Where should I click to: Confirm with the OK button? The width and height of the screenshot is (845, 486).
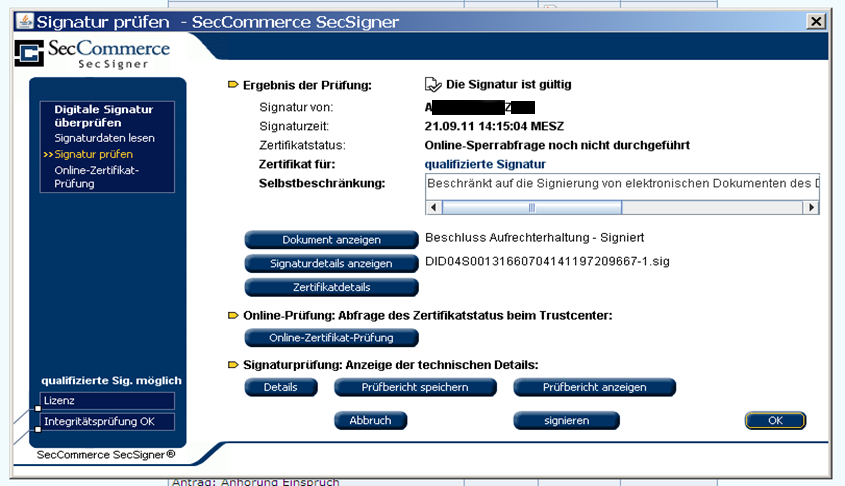pos(775,420)
